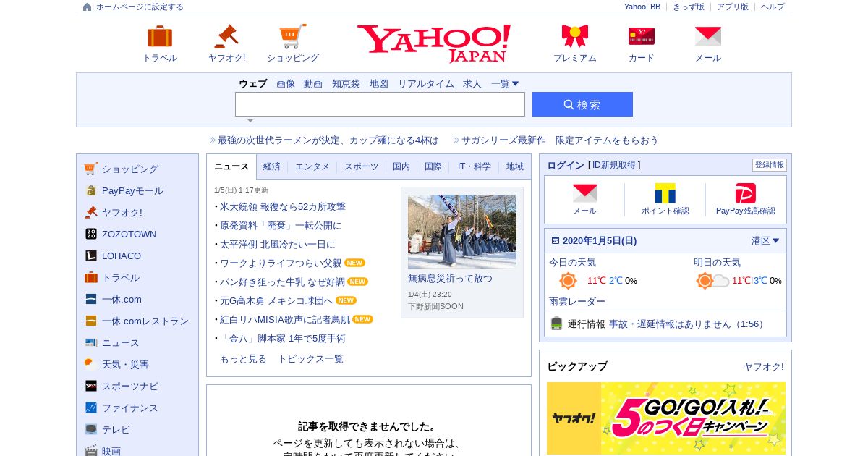Click the calendar icon next to 2020年1月5日

pyautogui.click(x=555, y=240)
